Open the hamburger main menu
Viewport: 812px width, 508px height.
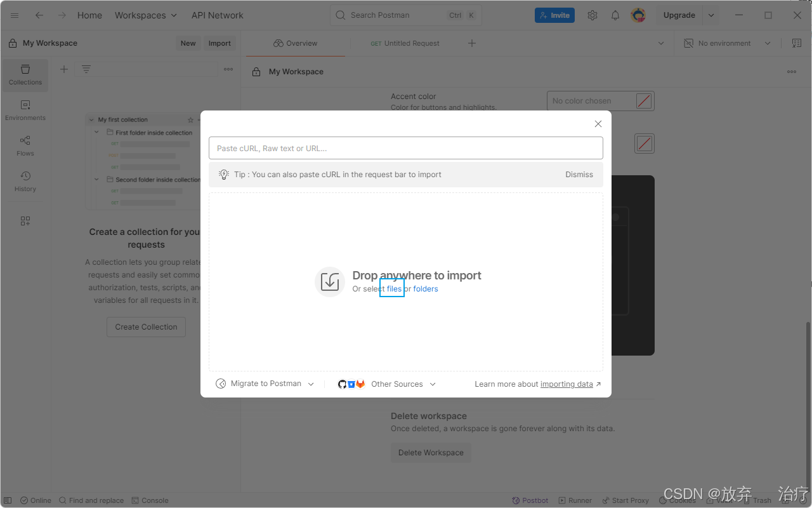15,15
